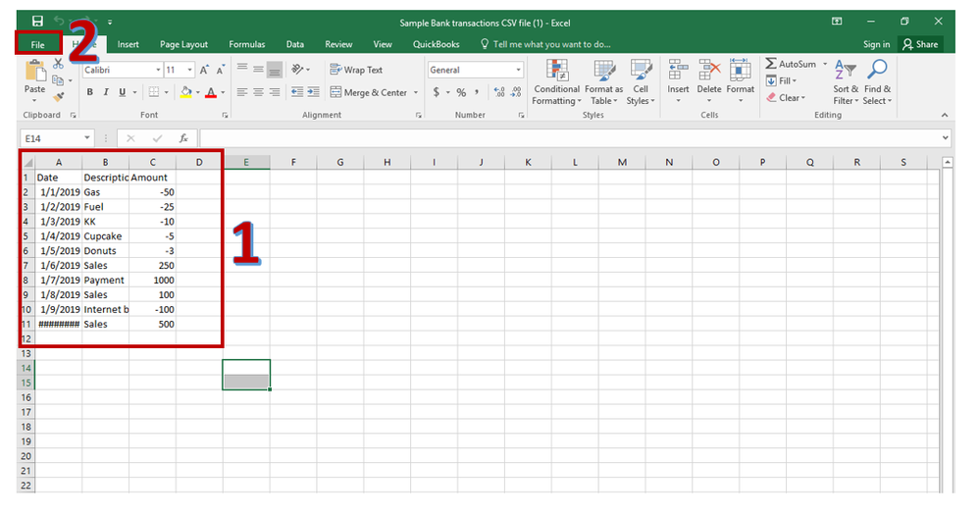Toggle Top Align vertical alignment
980x515 pixels.
242,68
